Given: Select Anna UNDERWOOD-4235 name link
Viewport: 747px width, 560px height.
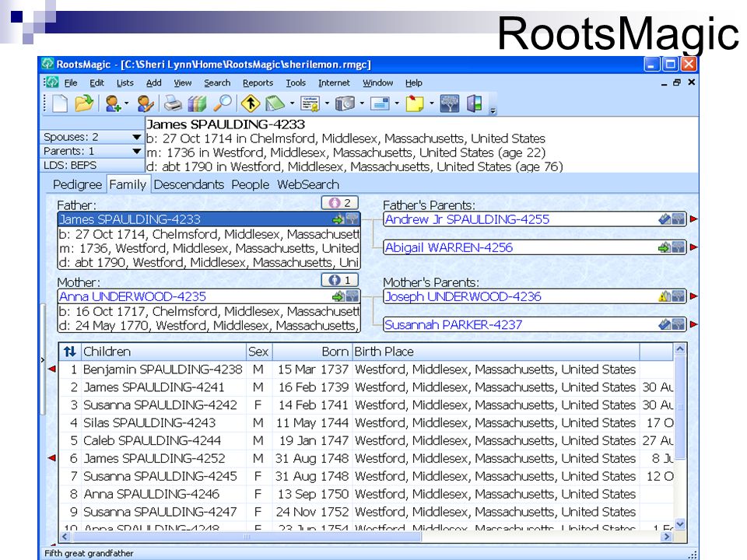Looking at the screenshot, I should [x=132, y=296].
